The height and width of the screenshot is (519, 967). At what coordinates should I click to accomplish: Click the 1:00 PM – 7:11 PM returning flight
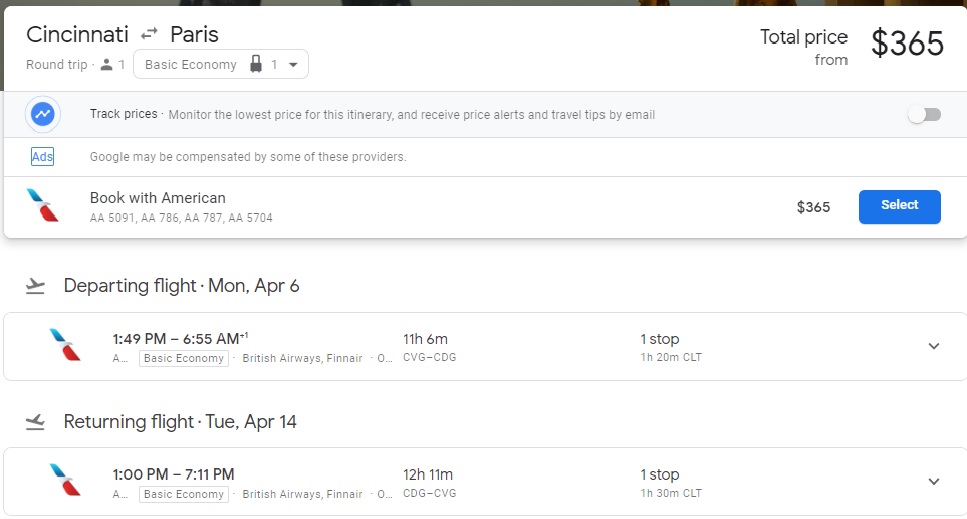[174, 474]
